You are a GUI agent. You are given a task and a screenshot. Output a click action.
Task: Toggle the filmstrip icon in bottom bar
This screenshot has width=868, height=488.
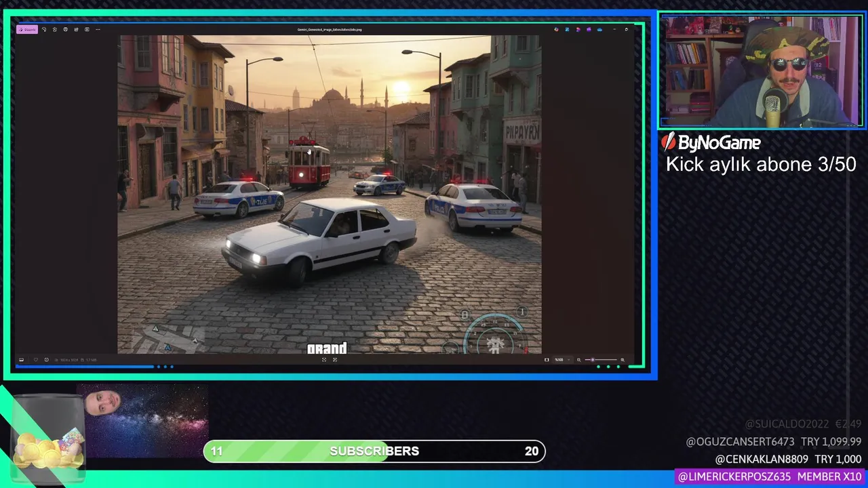click(21, 360)
